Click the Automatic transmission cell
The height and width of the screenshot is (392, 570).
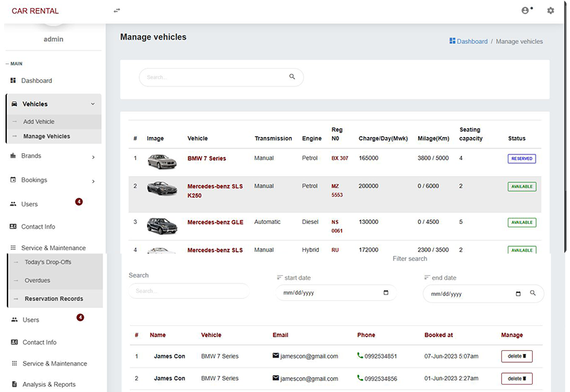click(267, 221)
